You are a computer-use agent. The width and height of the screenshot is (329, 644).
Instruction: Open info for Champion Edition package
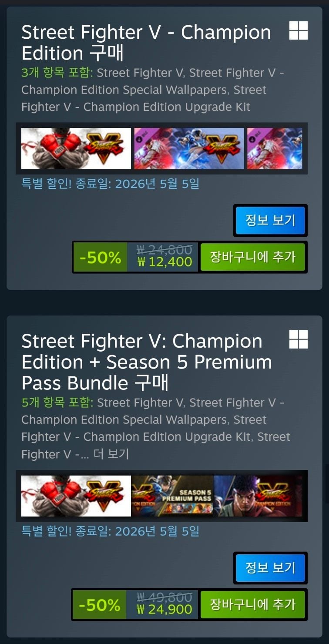270,220
